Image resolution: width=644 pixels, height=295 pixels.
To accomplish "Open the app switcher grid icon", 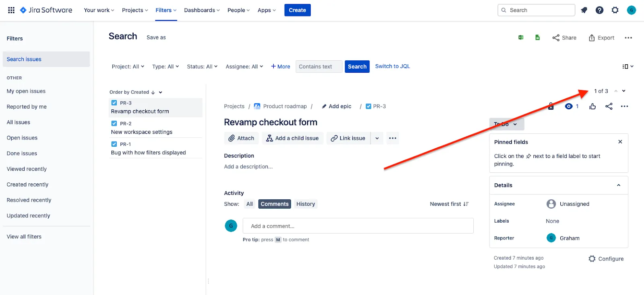I will coord(11,10).
